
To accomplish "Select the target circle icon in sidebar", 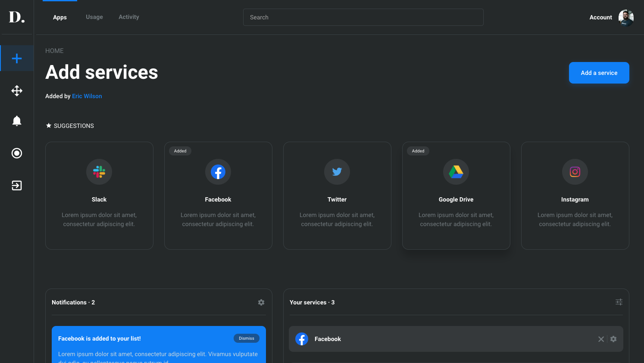I will (17, 153).
